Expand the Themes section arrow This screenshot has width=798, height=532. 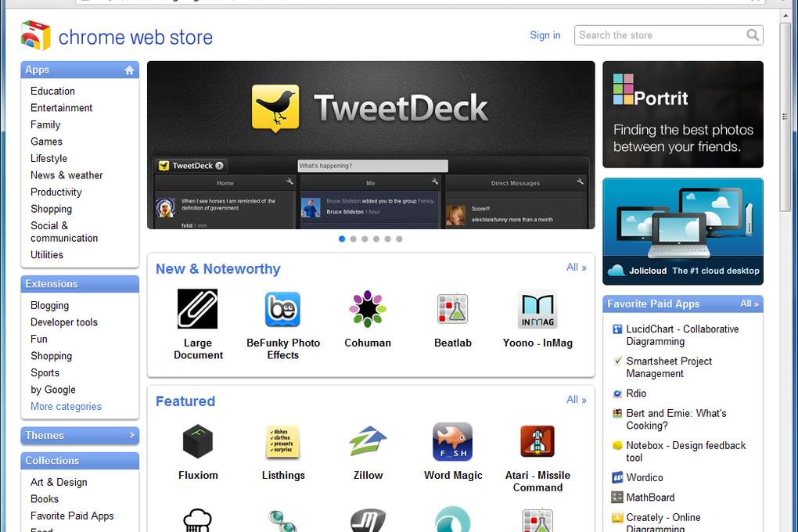point(131,435)
